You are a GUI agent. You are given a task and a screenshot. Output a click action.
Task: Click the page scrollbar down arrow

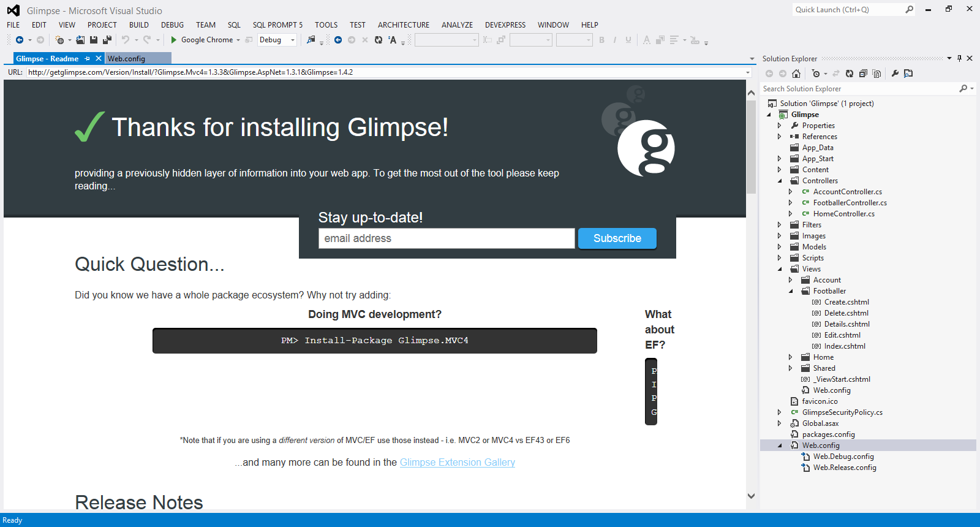[752, 496]
